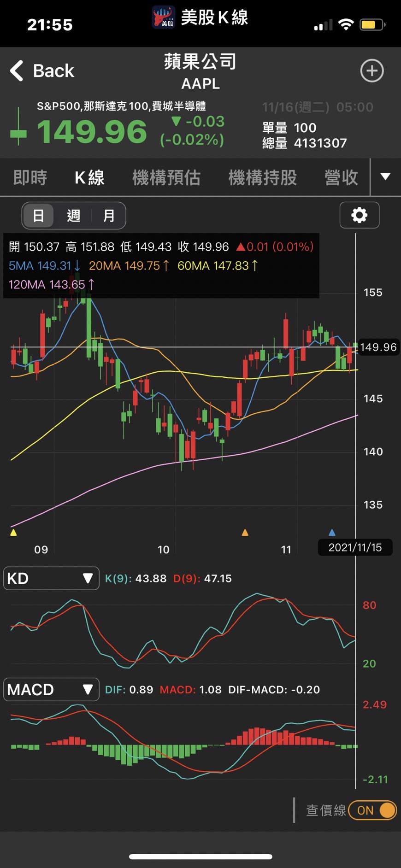This screenshot has width=401, height=868.
Task: Switch to the 即時 real-time tab
Action: [30, 177]
